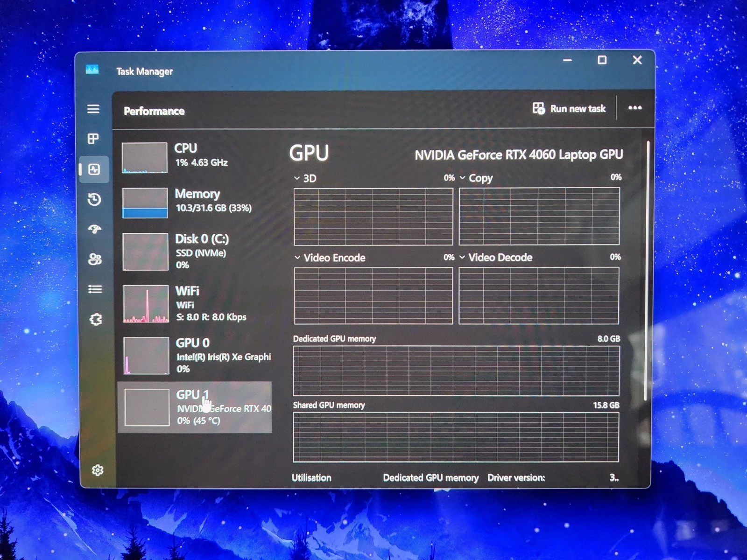Select the WiFi performance item
Viewport: 747px width, 560px height.
pyautogui.click(x=195, y=304)
